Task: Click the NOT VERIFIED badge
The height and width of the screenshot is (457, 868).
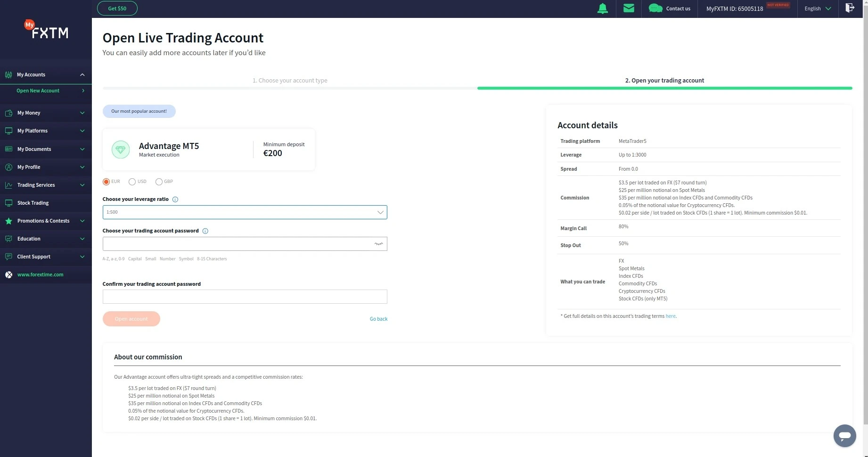Action: [x=778, y=5]
